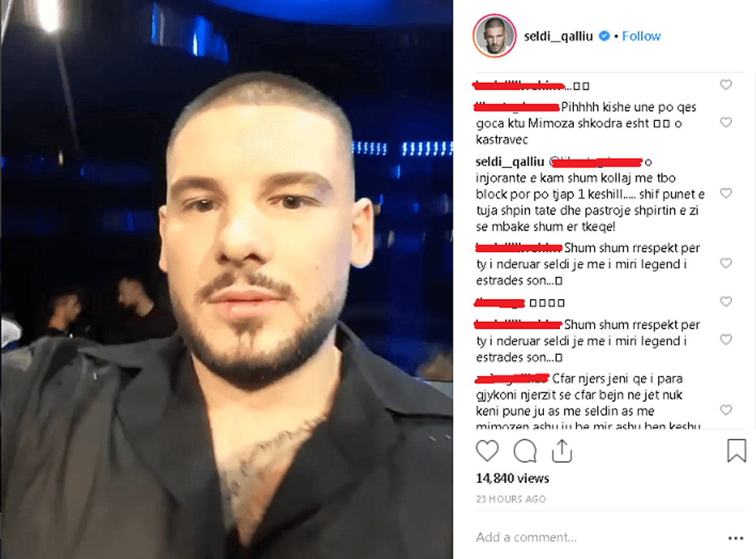The image size is (756, 559).
Task: Click the verified badge beside seldi_qalliu
Action: [x=603, y=35]
